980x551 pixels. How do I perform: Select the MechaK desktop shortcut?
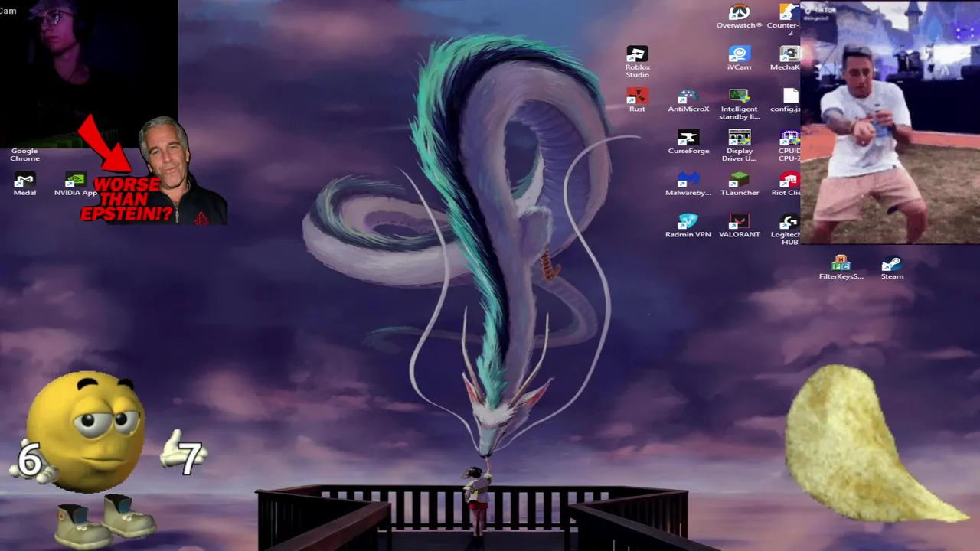point(785,57)
